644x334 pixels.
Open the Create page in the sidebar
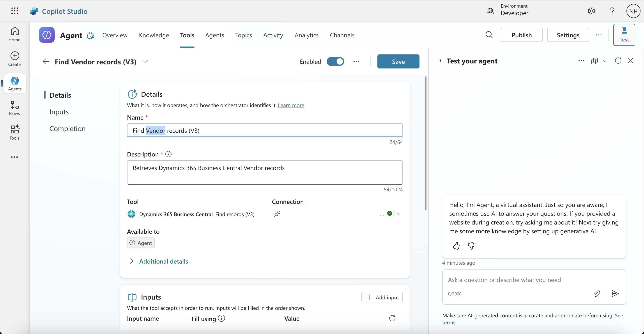(x=14, y=59)
